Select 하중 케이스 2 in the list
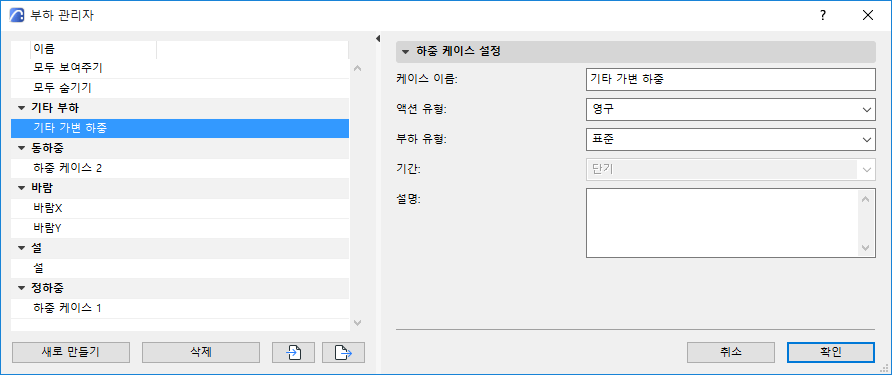The height and width of the screenshot is (375, 892). 180,168
